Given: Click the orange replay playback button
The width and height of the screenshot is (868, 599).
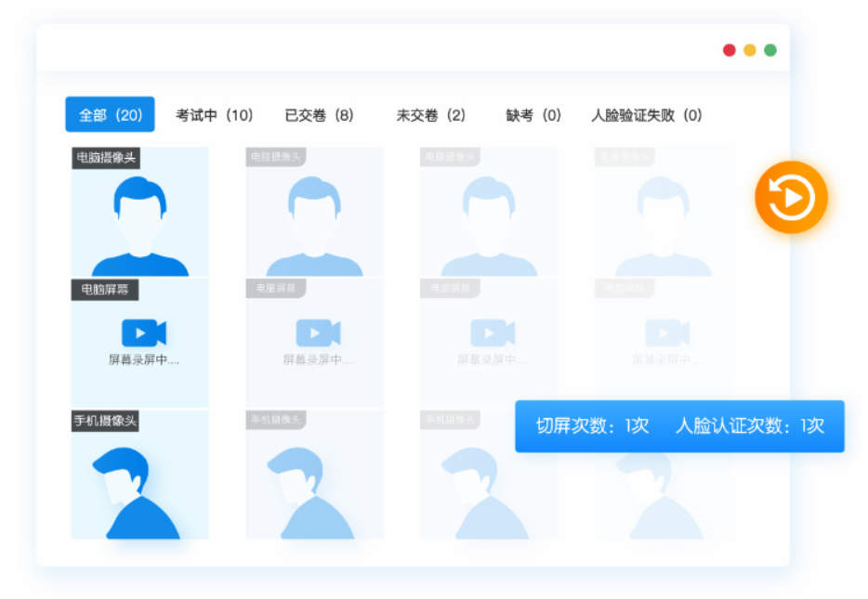Looking at the screenshot, I should (791, 197).
